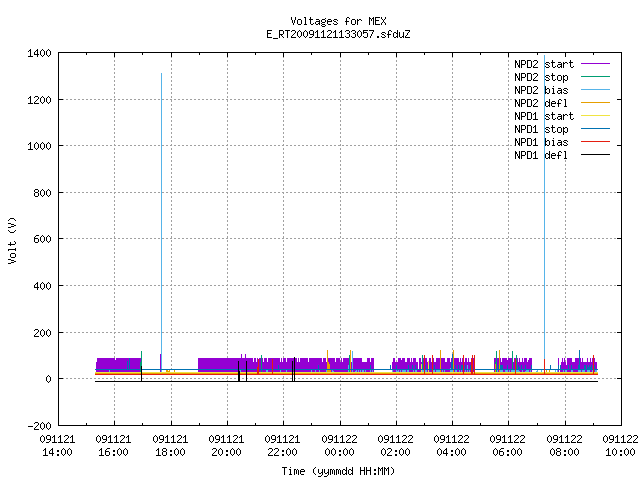Select the filename text E_RT20091121133057.sfduZ
This screenshot has width=640, height=480.
338,34
